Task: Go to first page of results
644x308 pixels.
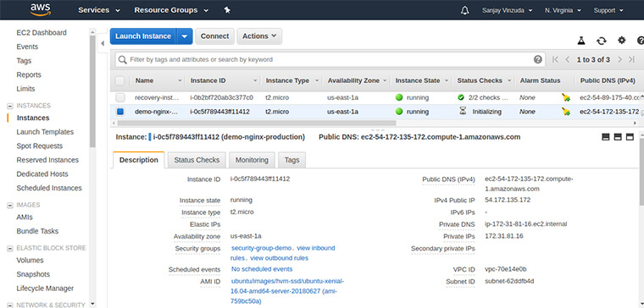Action: click(555, 59)
